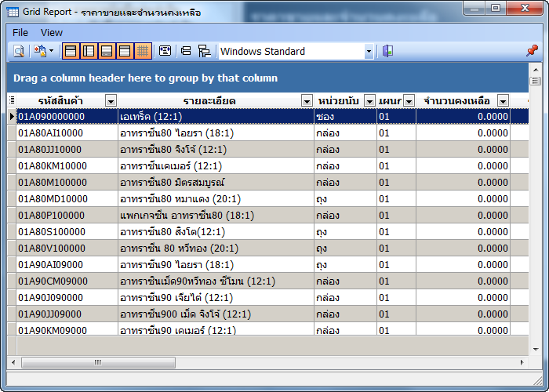Toggle the first highlighted layout button
This screenshot has height=392, width=549.
pos(71,51)
